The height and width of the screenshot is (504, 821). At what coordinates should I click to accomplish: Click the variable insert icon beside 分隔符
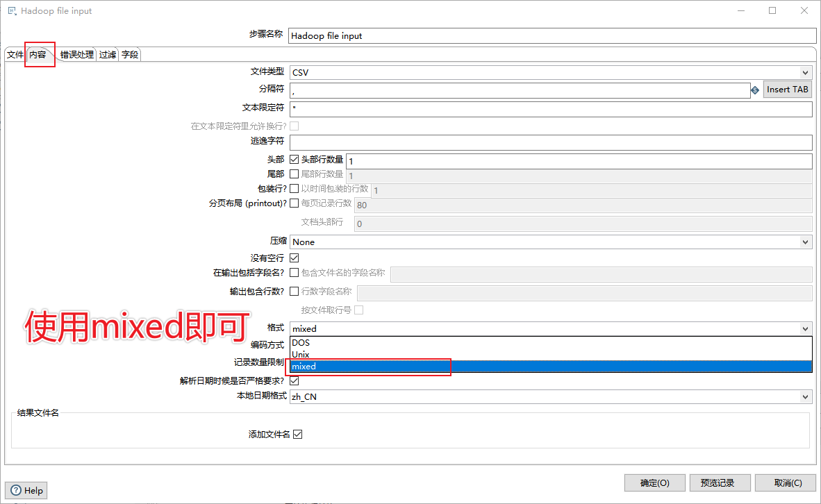pos(754,90)
